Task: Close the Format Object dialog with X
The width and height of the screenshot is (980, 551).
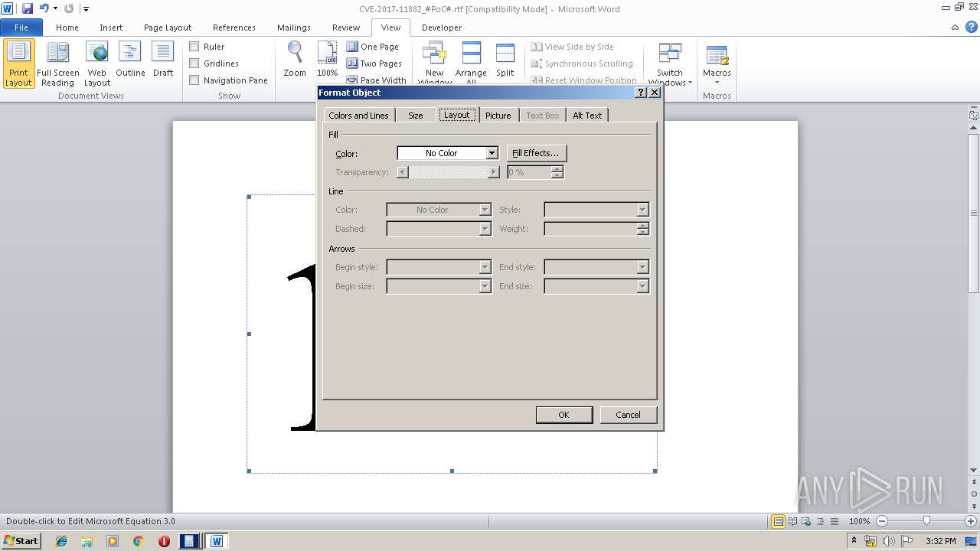Action: [654, 93]
